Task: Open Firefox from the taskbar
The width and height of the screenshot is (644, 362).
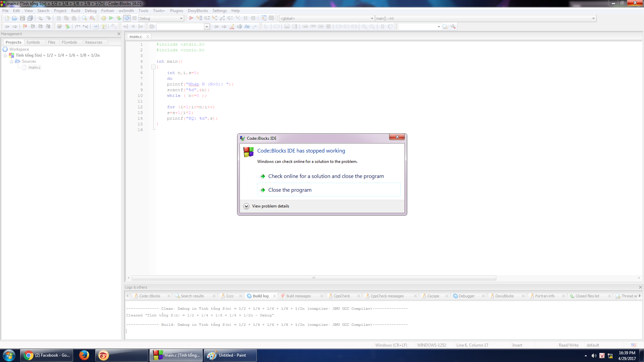Action: (84, 355)
